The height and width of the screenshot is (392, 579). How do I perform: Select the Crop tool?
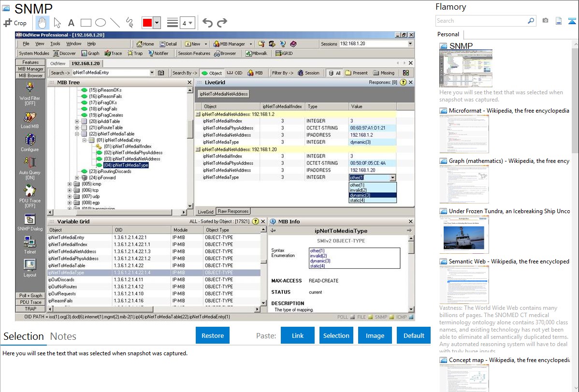pyautogui.click(x=15, y=23)
